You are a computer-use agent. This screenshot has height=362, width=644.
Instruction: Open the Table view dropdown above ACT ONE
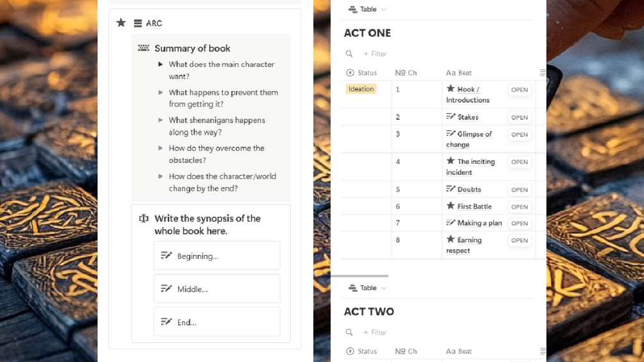368,9
